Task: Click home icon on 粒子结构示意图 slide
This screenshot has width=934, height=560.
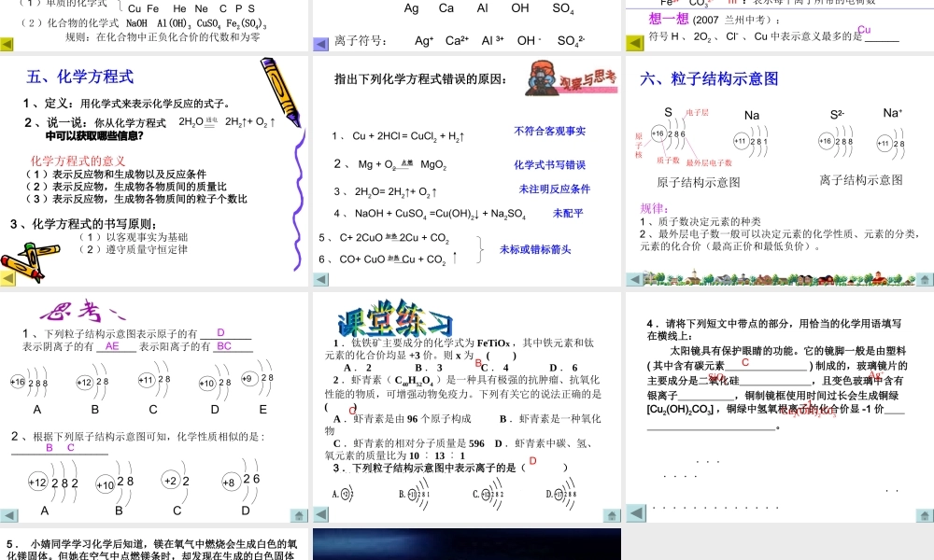Action: [x=924, y=279]
